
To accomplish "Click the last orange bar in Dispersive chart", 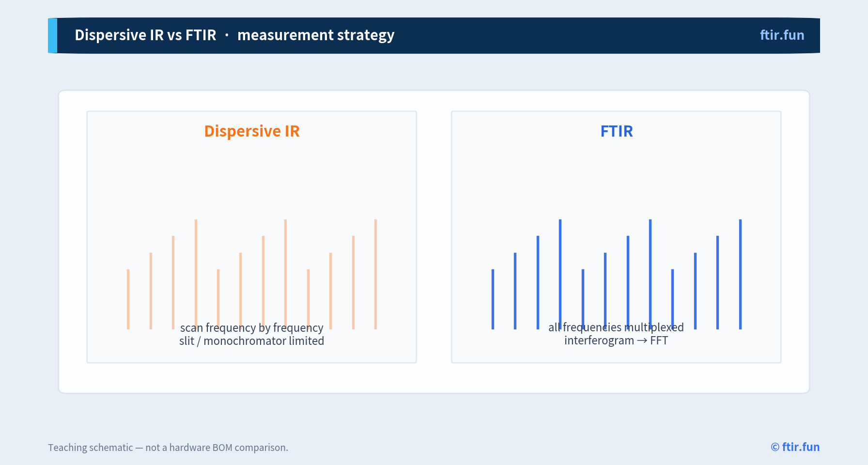I will [375, 274].
